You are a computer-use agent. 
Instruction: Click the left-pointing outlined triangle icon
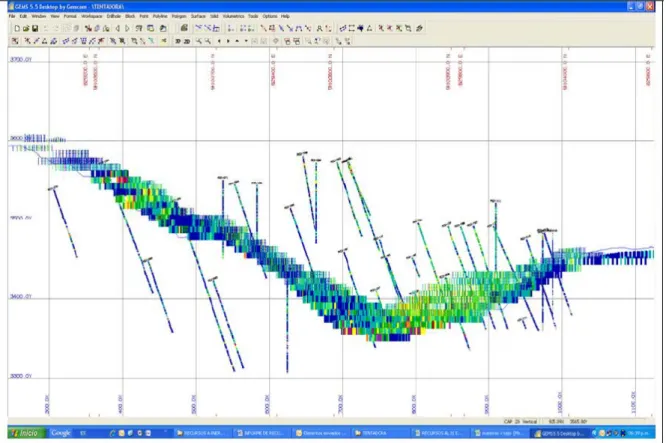(118, 28)
